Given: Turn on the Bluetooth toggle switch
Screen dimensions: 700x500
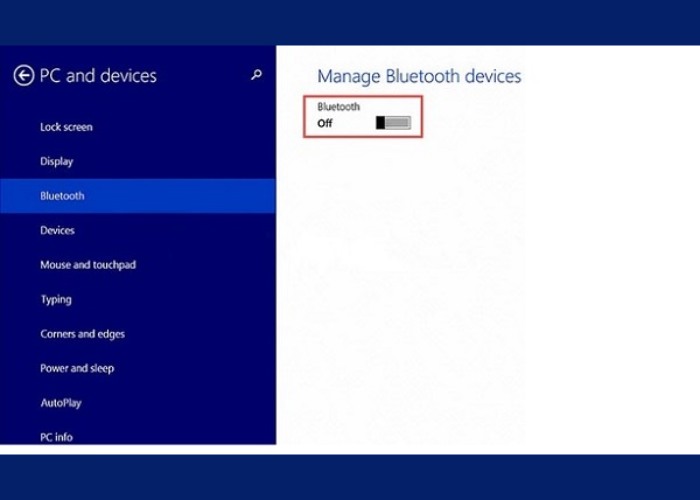Looking at the screenshot, I should click(x=393, y=123).
